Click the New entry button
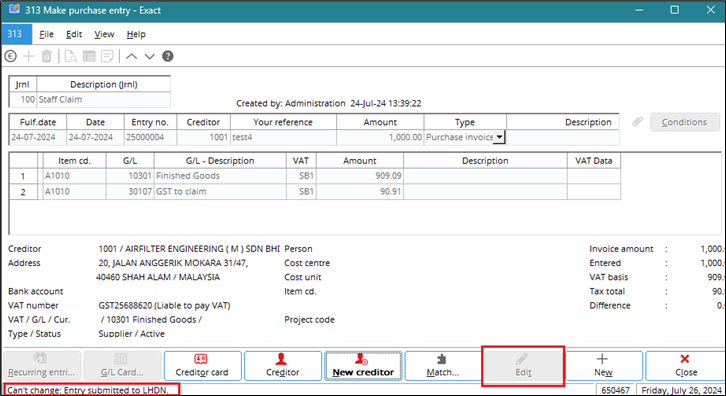This screenshot has width=726, height=396. [603, 365]
